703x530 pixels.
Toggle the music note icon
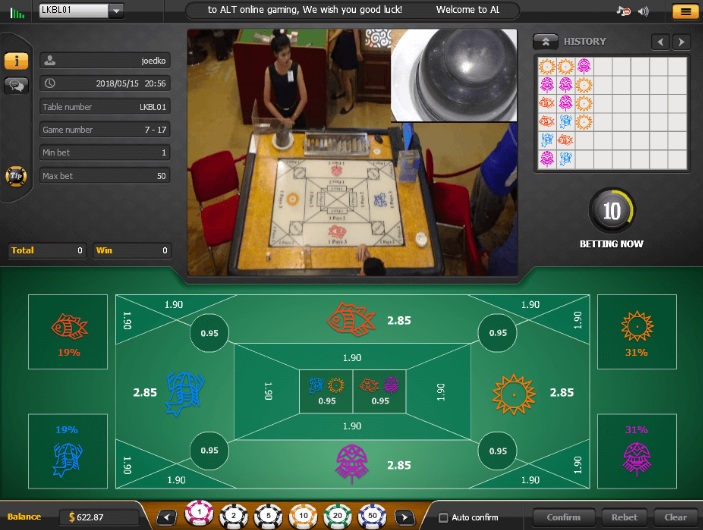pyautogui.click(x=624, y=12)
